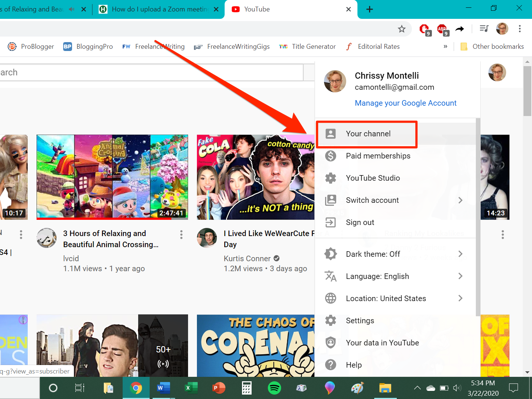Screen dimensions: 532x399
Task: Open the Chaos of Codenames thumbnail
Action: (x=256, y=346)
